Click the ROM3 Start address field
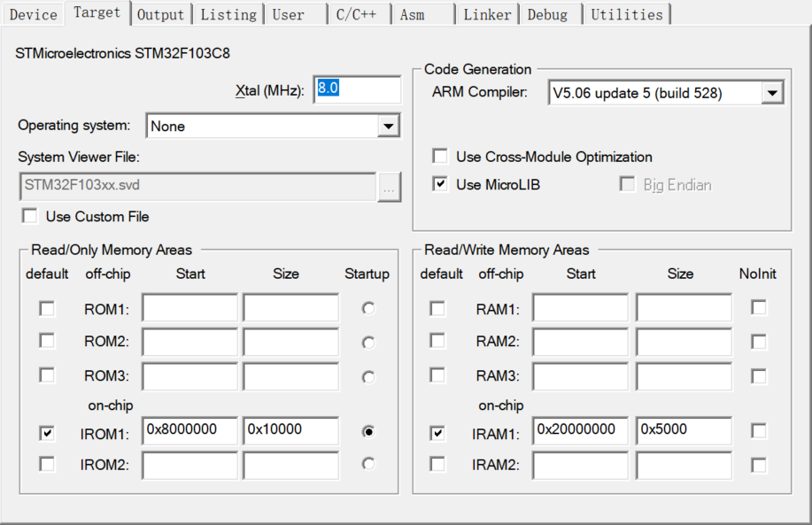The image size is (812, 525). pyautogui.click(x=190, y=376)
